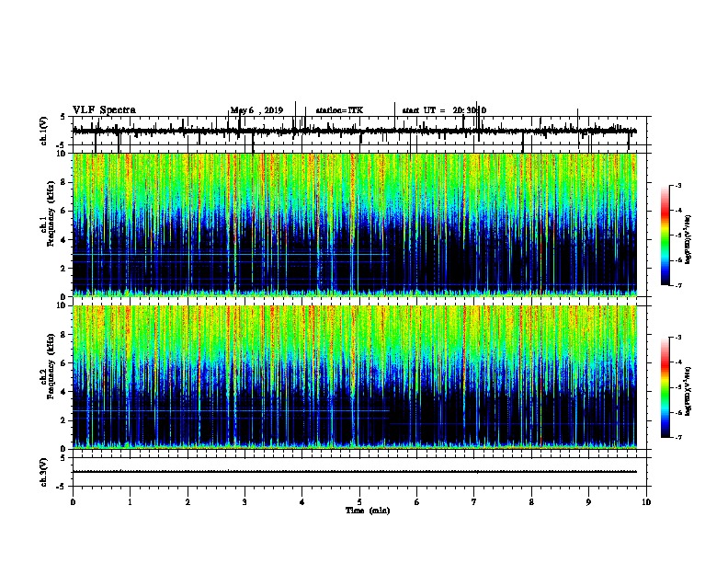The width and height of the screenshot is (728, 563).
Task: Click the time axis tick labeled 5
Action: pos(359,502)
